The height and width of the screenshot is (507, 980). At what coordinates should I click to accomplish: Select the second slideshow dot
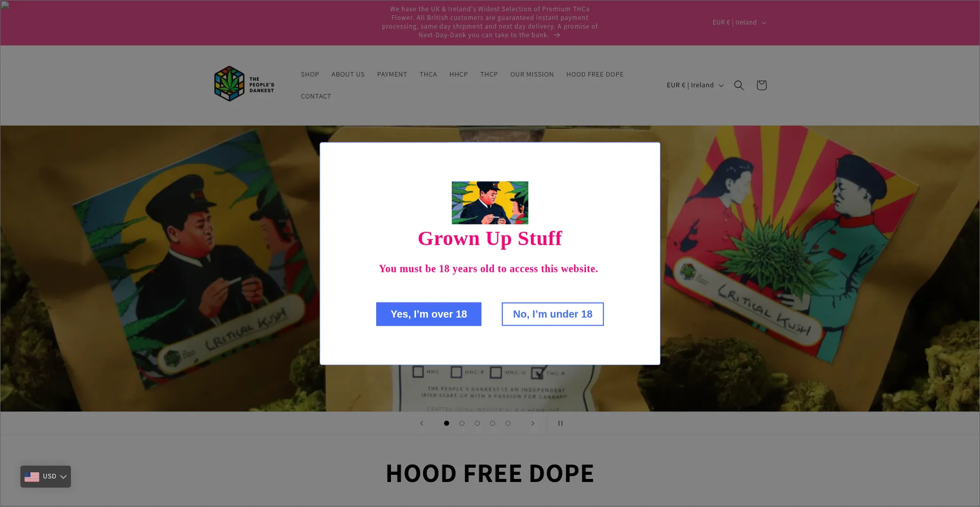point(462,423)
